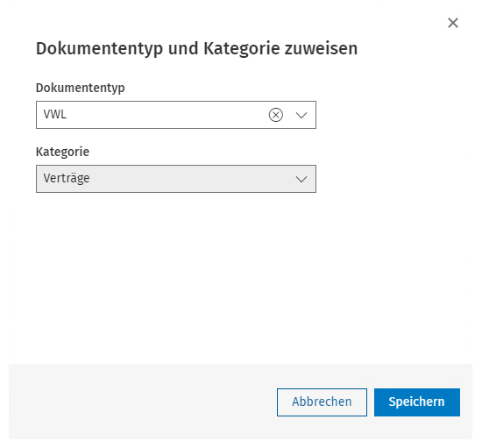The height and width of the screenshot is (448, 482).
Task: Click the Kategorie field label
Action: click(62, 152)
